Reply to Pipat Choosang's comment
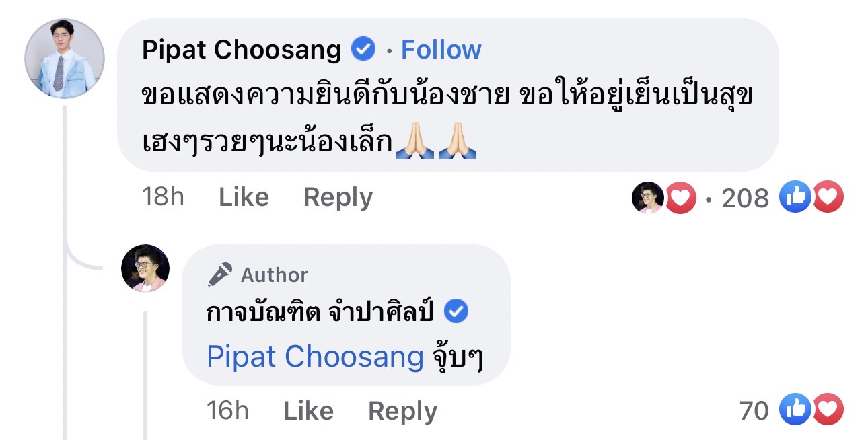The height and width of the screenshot is (440, 868). pyautogui.click(x=337, y=196)
